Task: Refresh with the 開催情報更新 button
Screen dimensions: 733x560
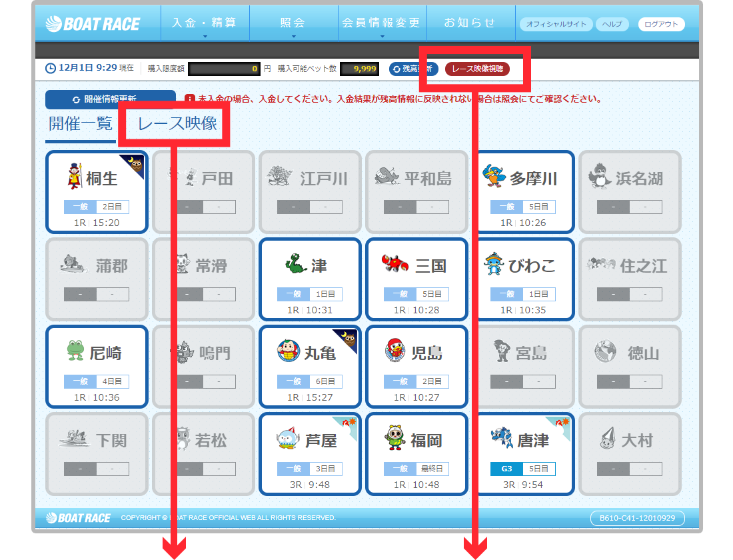Action: 110,99
